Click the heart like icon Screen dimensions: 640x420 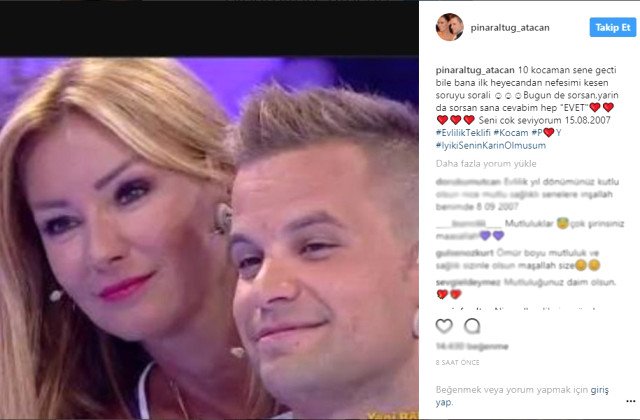pyautogui.click(x=444, y=326)
